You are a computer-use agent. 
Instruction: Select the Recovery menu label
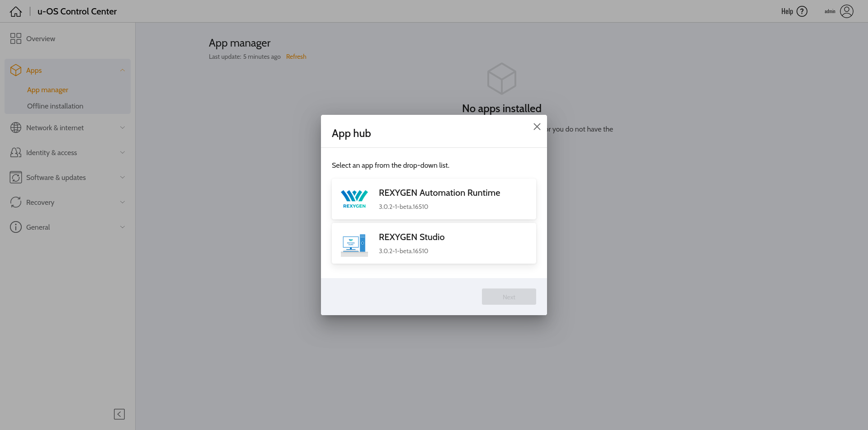point(40,203)
